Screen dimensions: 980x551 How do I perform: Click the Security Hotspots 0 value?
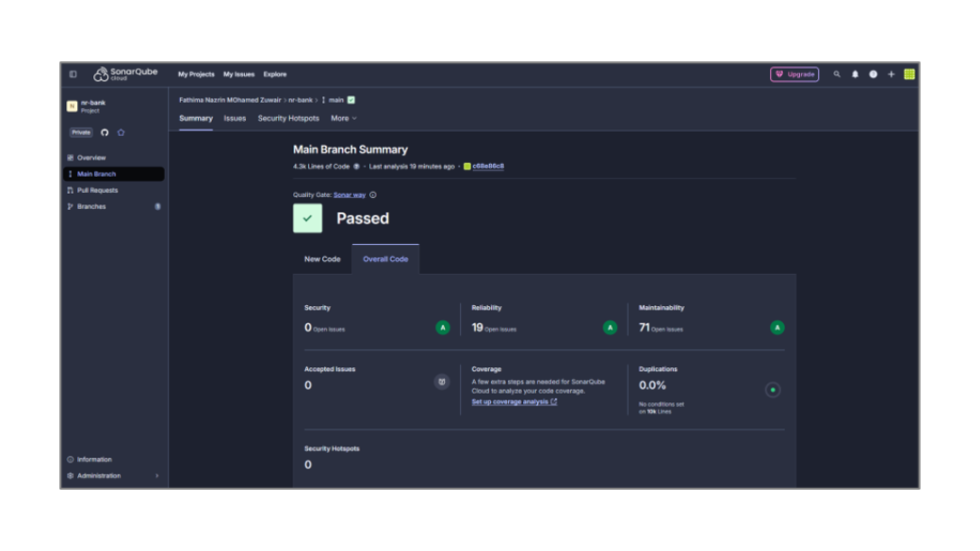[307, 464]
